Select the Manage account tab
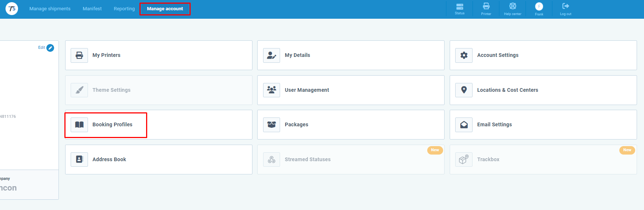644x210 pixels. [165, 9]
